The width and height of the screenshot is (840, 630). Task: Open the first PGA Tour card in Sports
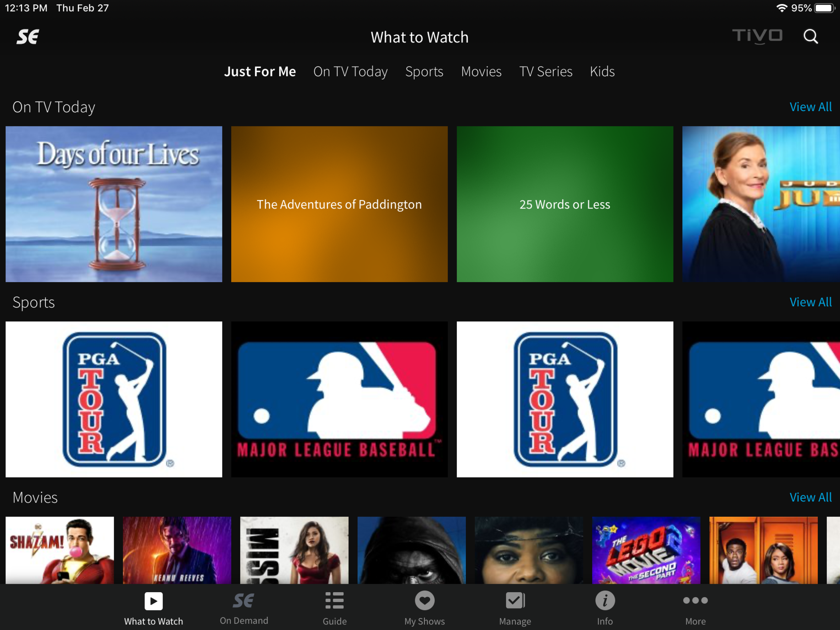114,399
